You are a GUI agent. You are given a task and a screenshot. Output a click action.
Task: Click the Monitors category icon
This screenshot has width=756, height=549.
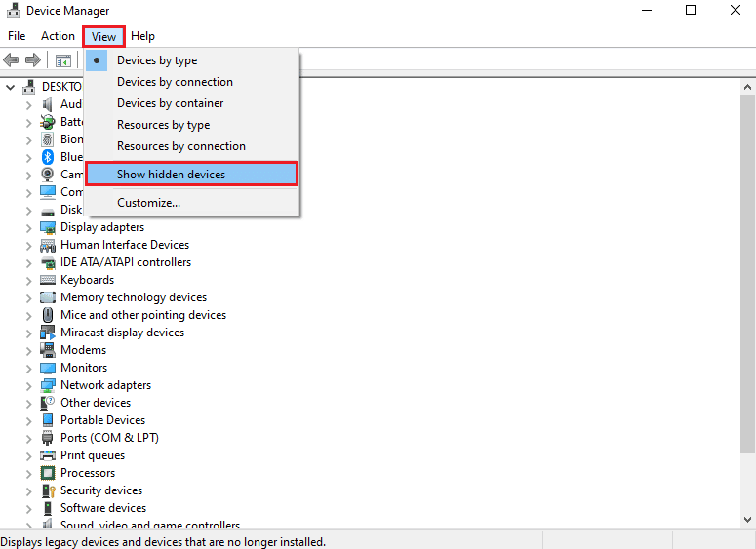48,368
